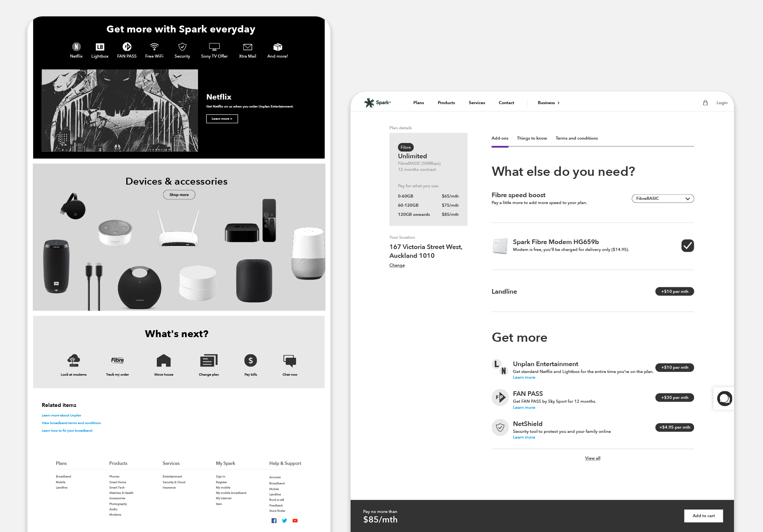
Task: Toggle FAN PASS +$30 per mth add-on
Action: pyautogui.click(x=674, y=397)
